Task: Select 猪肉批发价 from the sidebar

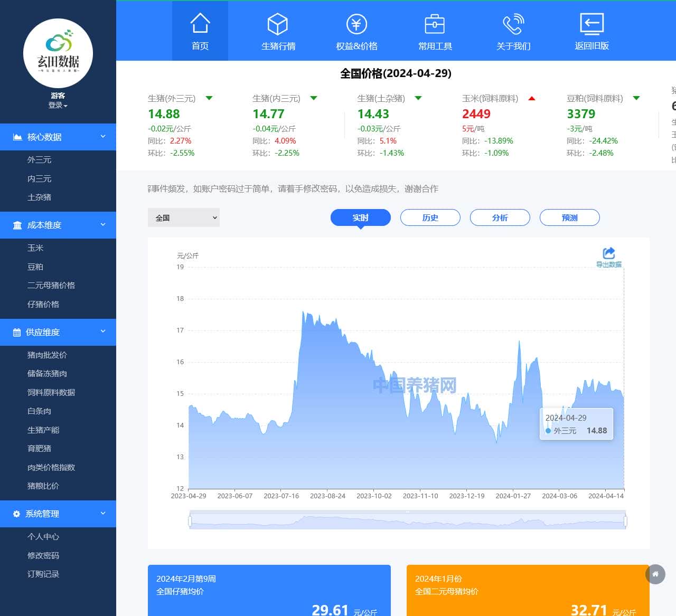Action: [x=47, y=355]
